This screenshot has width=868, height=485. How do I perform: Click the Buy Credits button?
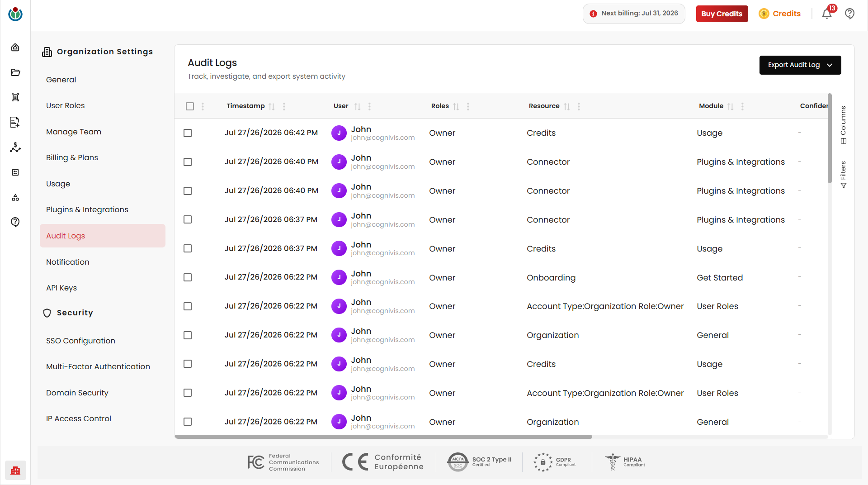pos(722,14)
